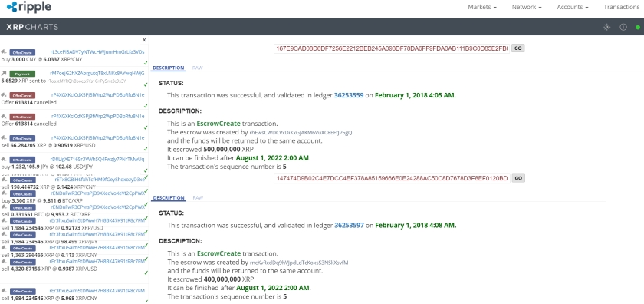Screen dimensions: 644x304
Task: Switch to RAW tab of first transaction
Action: (198, 68)
